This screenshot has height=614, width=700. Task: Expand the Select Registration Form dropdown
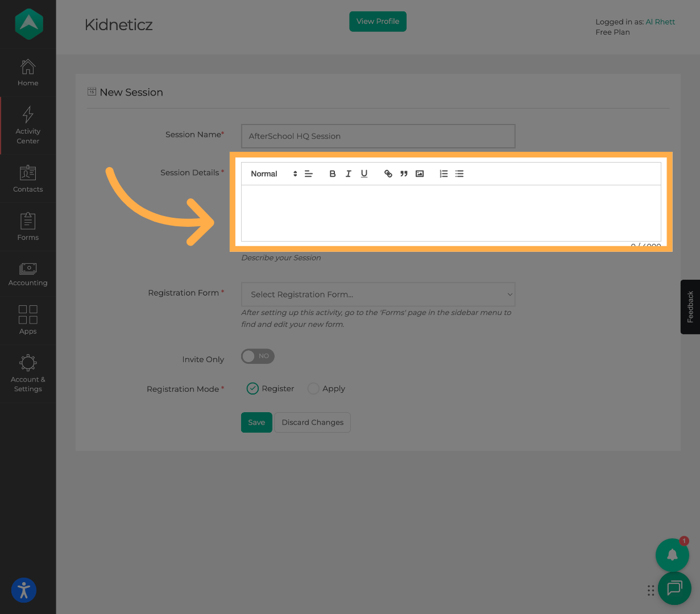click(378, 294)
